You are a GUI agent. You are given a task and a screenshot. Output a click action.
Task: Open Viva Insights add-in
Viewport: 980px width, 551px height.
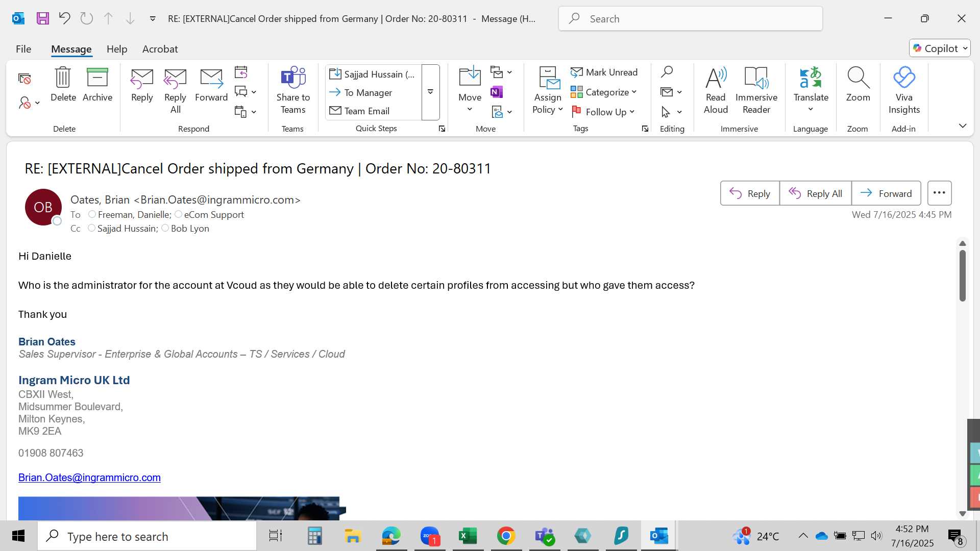tap(904, 91)
